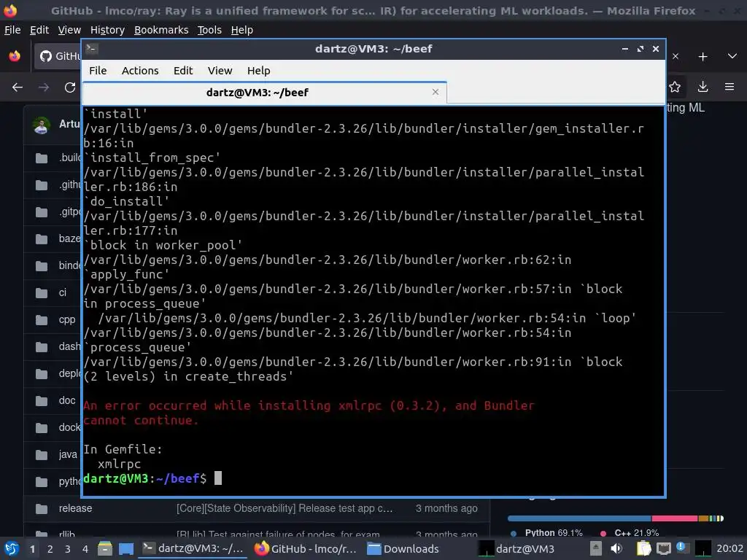Open the Firefox Help menu
Screen dimensions: 747x560
242,30
